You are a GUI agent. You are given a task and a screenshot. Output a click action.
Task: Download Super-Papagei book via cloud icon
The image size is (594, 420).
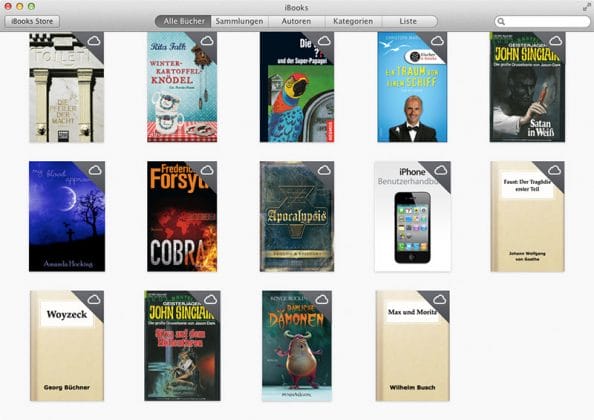click(324, 41)
